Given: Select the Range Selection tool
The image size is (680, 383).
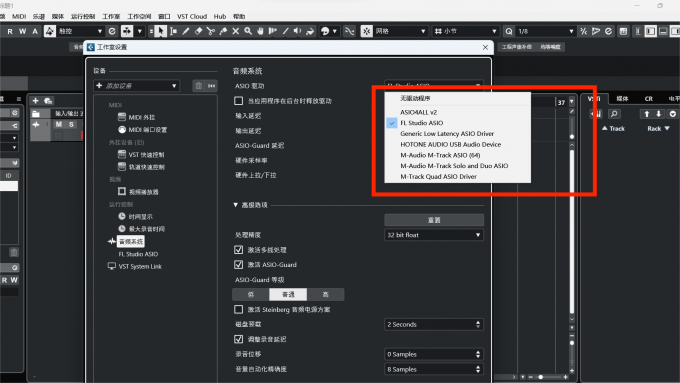Looking at the screenshot, I should point(173,31).
